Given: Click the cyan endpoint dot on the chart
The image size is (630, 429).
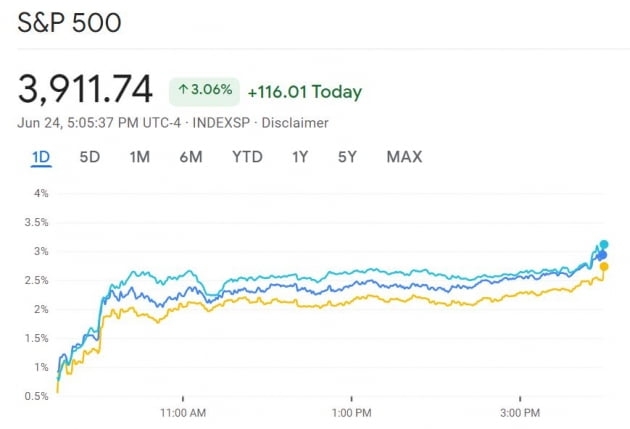Looking at the screenshot, I should 604,244.
